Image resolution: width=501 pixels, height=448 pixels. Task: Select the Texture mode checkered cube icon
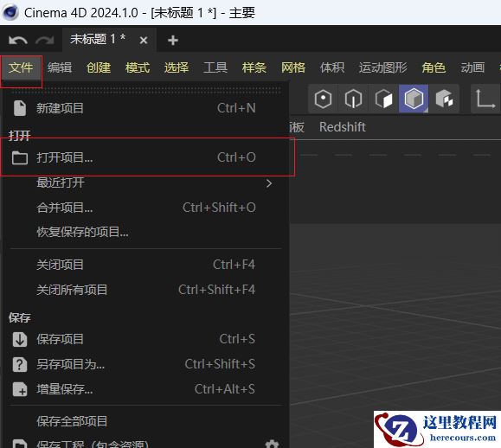click(444, 99)
